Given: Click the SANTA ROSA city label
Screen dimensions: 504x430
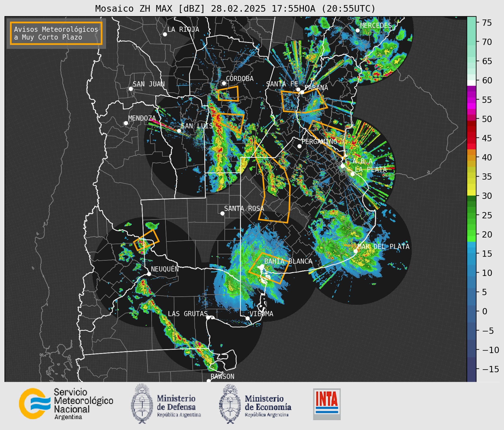Looking at the screenshot, I should (x=244, y=208).
